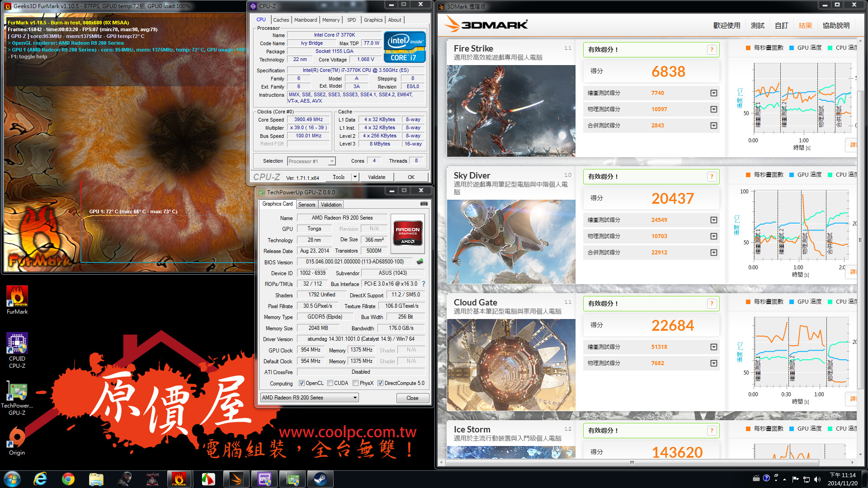Launch Google Chrome from taskbar
The height and width of the screenshot is (488, 868).
68,479
